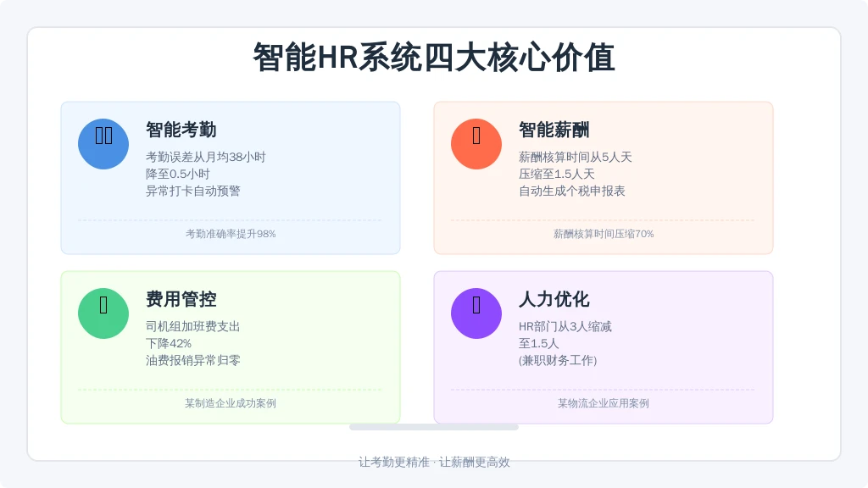Screen dimensions: 868x488
Task: Click the purple 人力优化 circle icon
Action: pyautogui.click(x=476, y=313)
